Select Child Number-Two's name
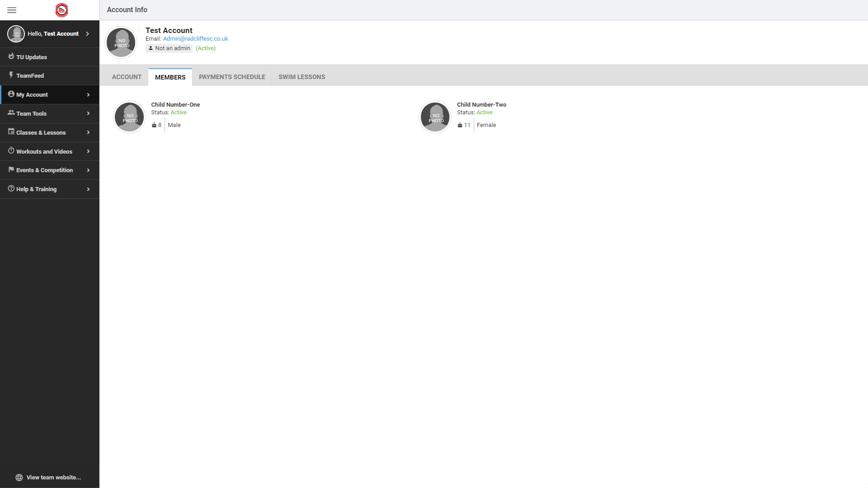This screenshot has height=488, width=868. [481, 104]
